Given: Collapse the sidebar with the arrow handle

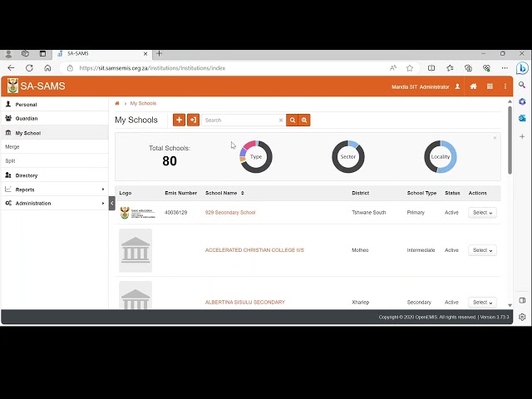Looking at the screenshot, I should [112, 203].
